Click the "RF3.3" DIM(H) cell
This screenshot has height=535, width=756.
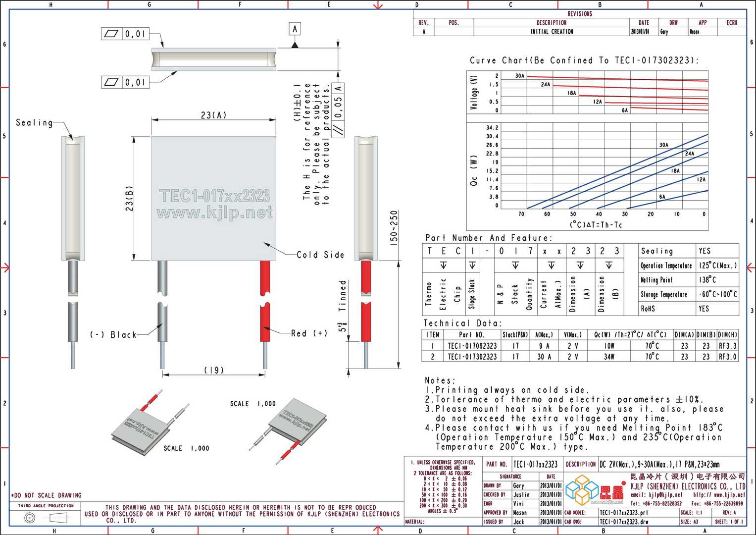[x=728, y=346]
